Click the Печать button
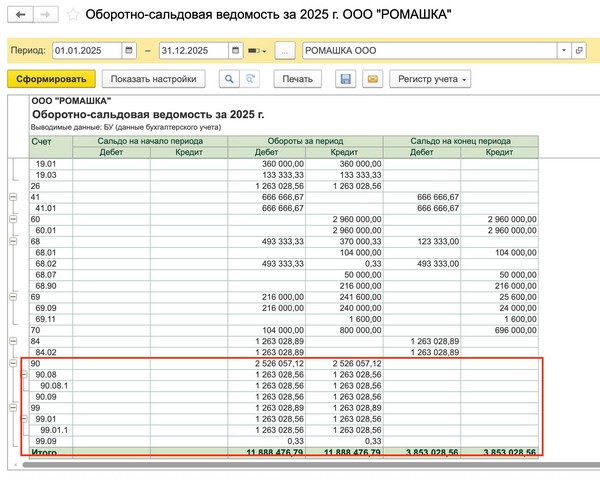The height and width of the screenshot is (479, 600). [297, 79]
